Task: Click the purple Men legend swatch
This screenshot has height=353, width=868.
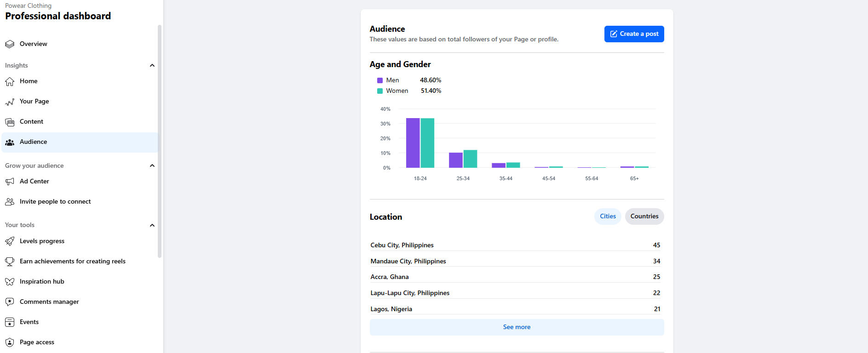Action: click(x=380, y=80)
